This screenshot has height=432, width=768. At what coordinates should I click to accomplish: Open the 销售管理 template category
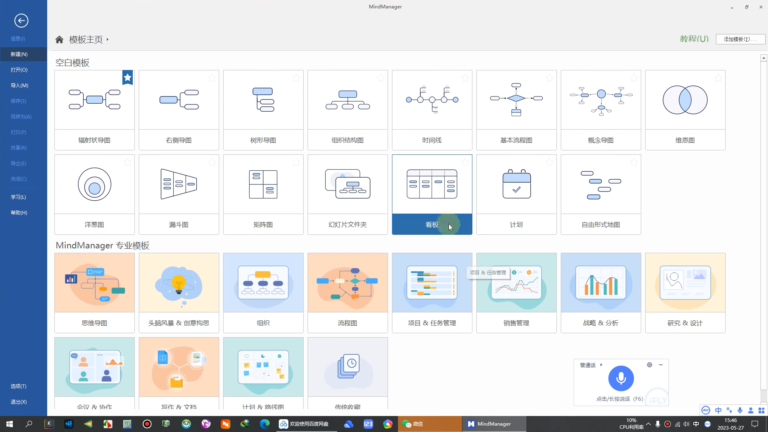tap(516, 293)
